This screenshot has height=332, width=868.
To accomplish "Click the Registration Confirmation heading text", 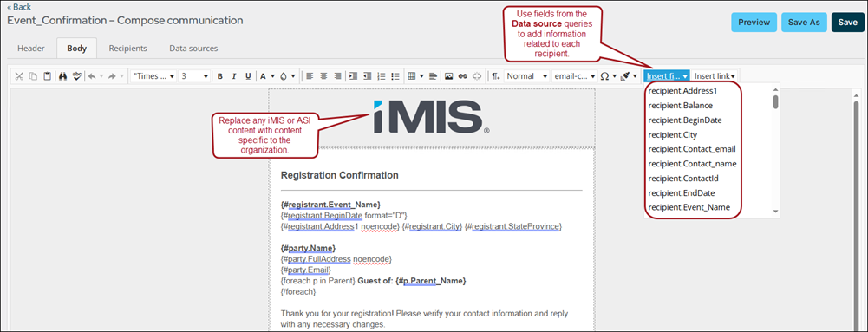I will tap(339, 175).
